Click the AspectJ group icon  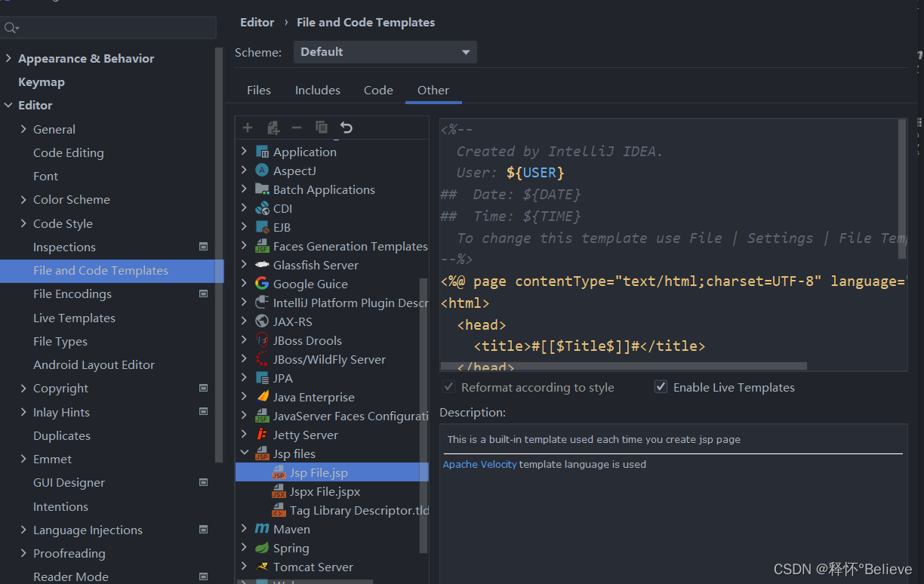click(x=262, y=171)
